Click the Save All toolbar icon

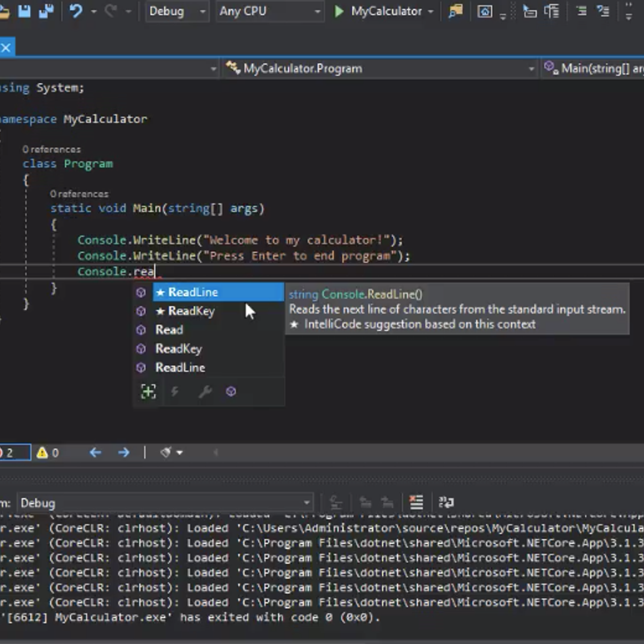click(x=47, y=11)
